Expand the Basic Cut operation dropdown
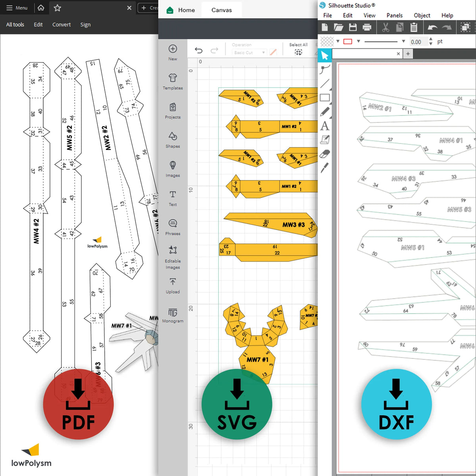476x476 pixels. pos(249,52)
